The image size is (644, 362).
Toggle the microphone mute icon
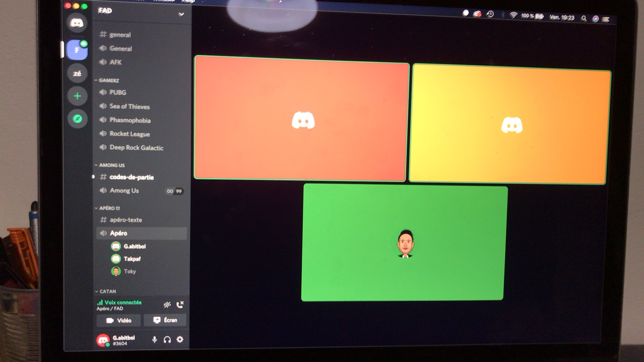[154, 339]
